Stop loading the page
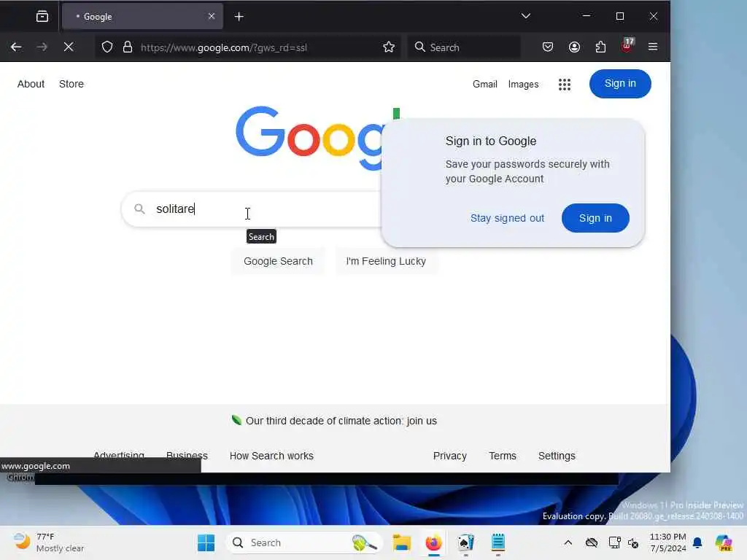Image resolution: width=747 pixels, height=560 pixels. point(69,47)
